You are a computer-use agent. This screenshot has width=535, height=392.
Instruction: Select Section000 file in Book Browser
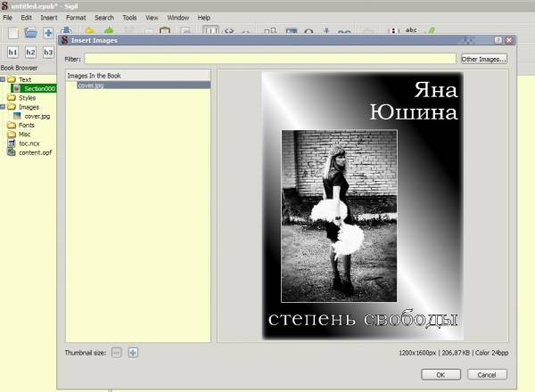[35, 88]
